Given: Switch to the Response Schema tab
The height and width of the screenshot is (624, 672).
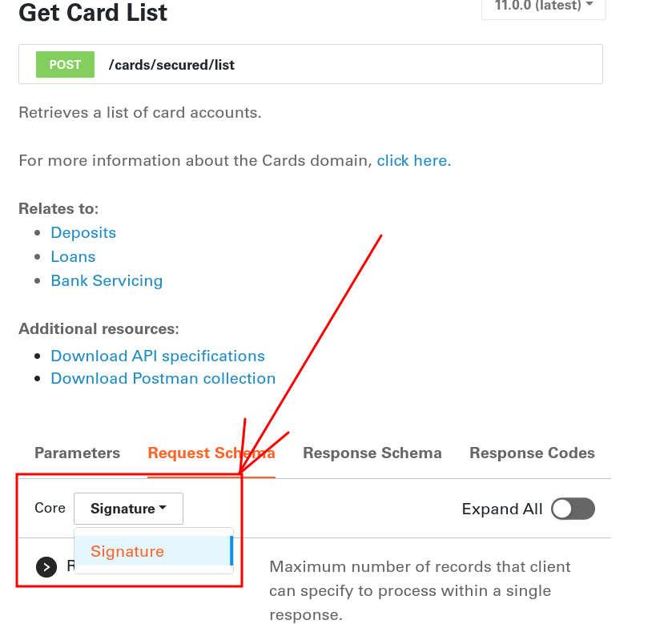Looking at the screenshot, I should tap(372, 453).
